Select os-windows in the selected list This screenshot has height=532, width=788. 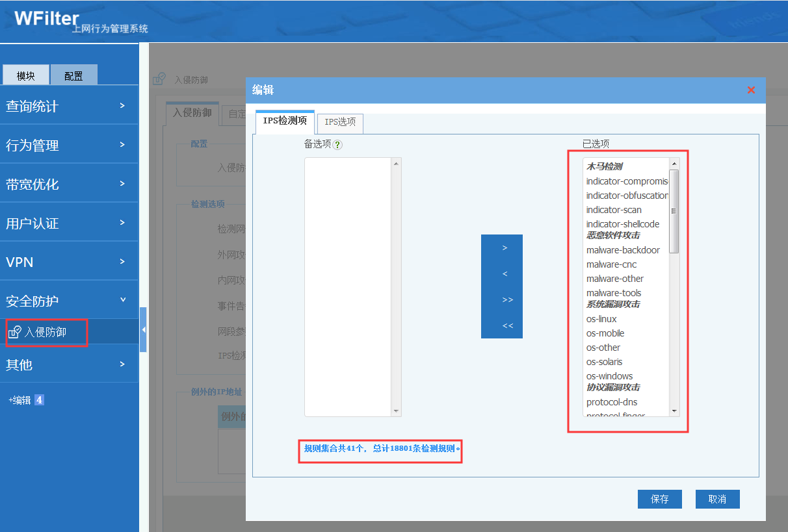609,376
